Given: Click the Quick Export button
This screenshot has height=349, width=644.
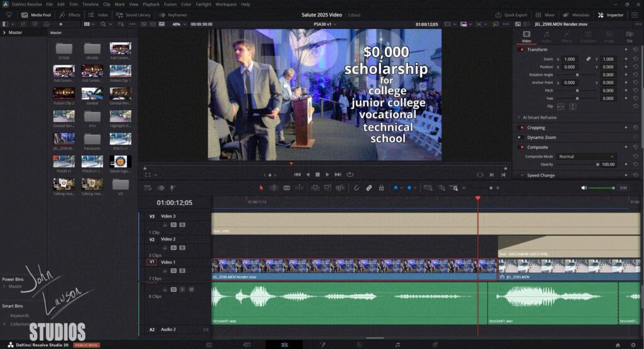Looking at the screenshot, I should click(511, 15).
